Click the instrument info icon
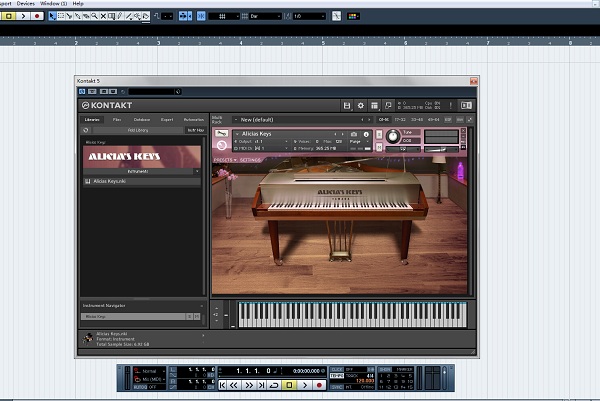Image resolution: width=600 pixels, height=401 pixels. point(366,134)
